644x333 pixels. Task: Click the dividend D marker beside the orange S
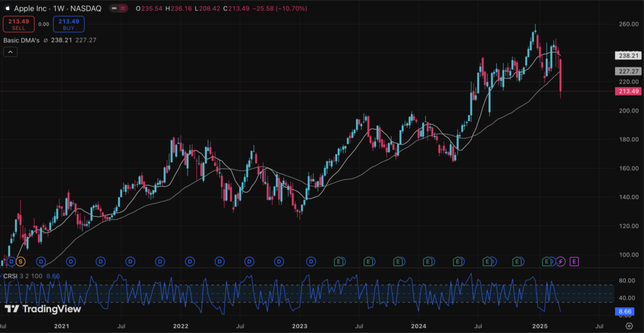[11, 261]
